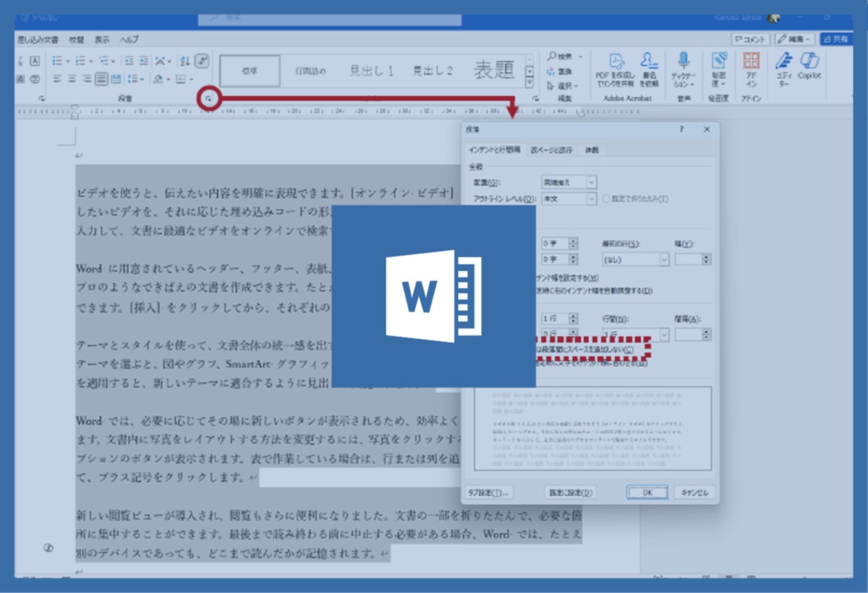Click the bulleted list icon

[x=59, y=61]
